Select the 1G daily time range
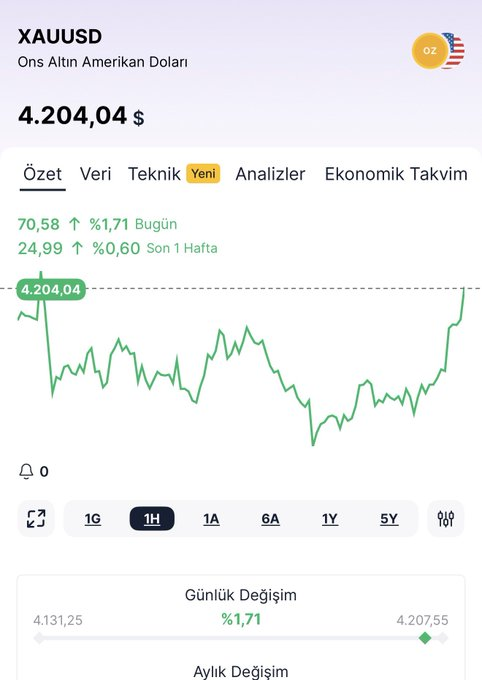Screen dimensions: 482x680 [93, 519]
